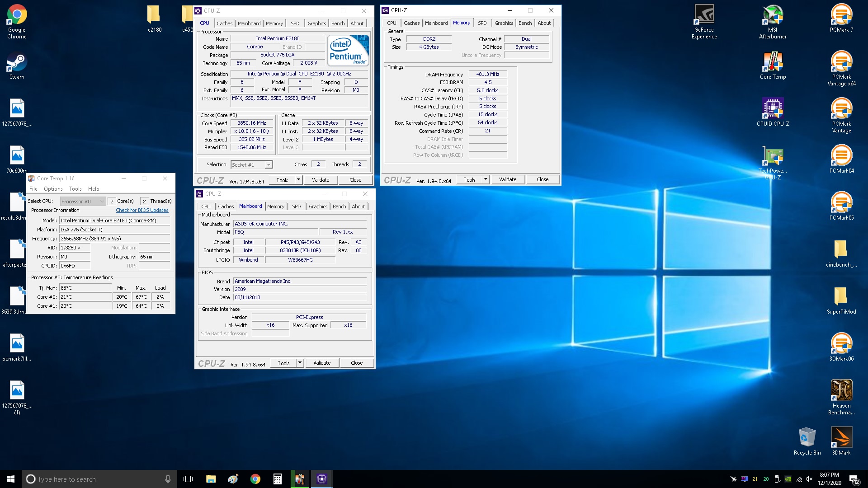Screen dimensions: 868x488
Task: Open Steam desktop shortcut
Action: [x=17, y=66]
